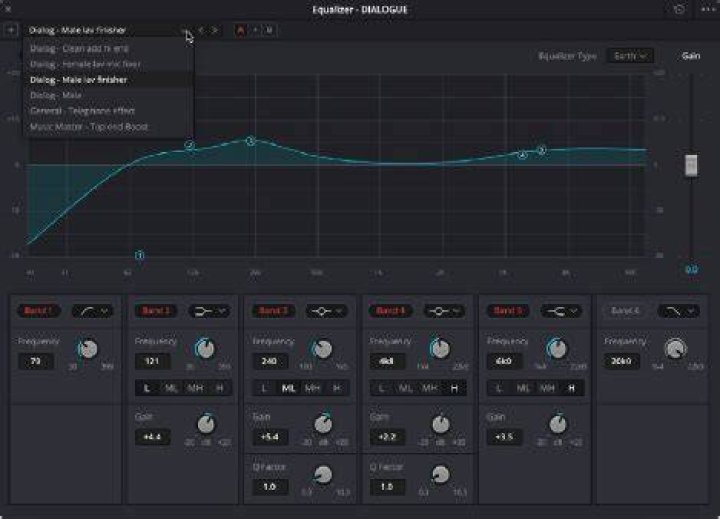Viewport: 720px width, 519px height.
Task: Enable Band 6
Action: point(625,311)
